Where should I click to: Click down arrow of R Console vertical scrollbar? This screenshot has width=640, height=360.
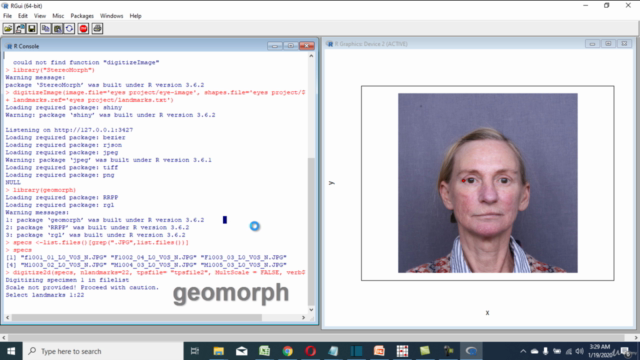coord(311,310)
